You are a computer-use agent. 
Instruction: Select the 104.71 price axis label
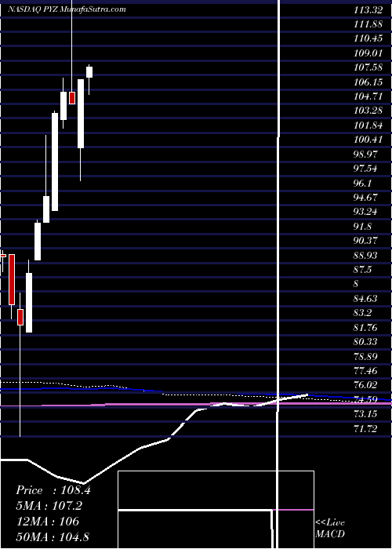[x=368, y=96]
